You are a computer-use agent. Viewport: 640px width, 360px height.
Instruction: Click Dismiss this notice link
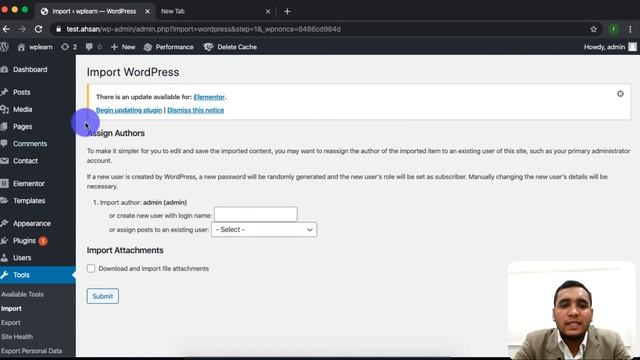196,110
